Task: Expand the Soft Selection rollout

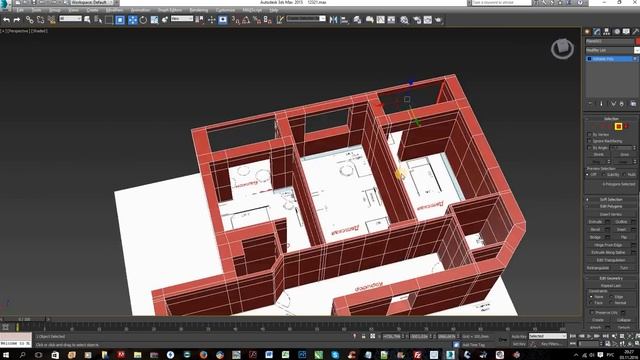Action: [611, 199]
